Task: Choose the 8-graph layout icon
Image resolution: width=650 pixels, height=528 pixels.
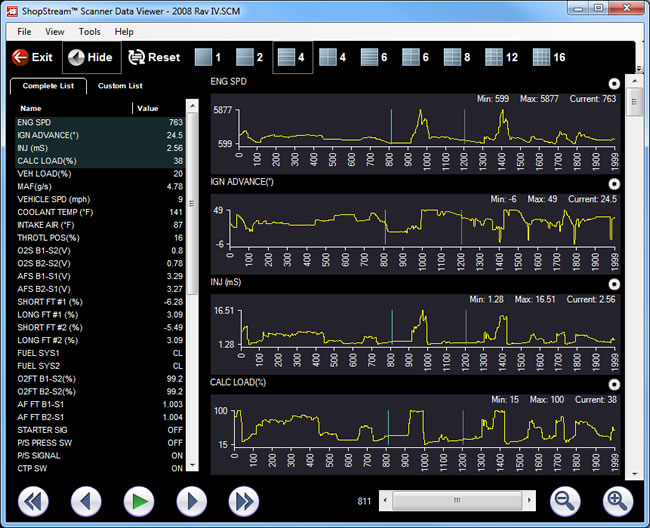Action: pyautogui.click(x=457, y=57)
